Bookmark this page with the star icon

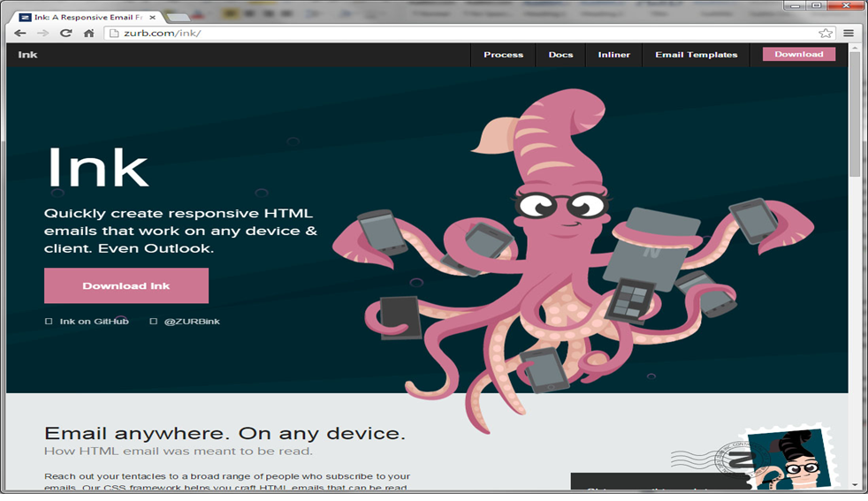pos(826,34)
